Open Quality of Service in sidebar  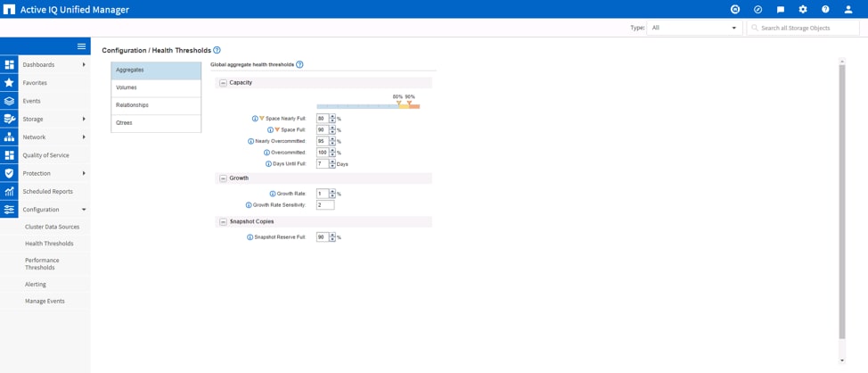pyautogui.click(x=45, y=155)
